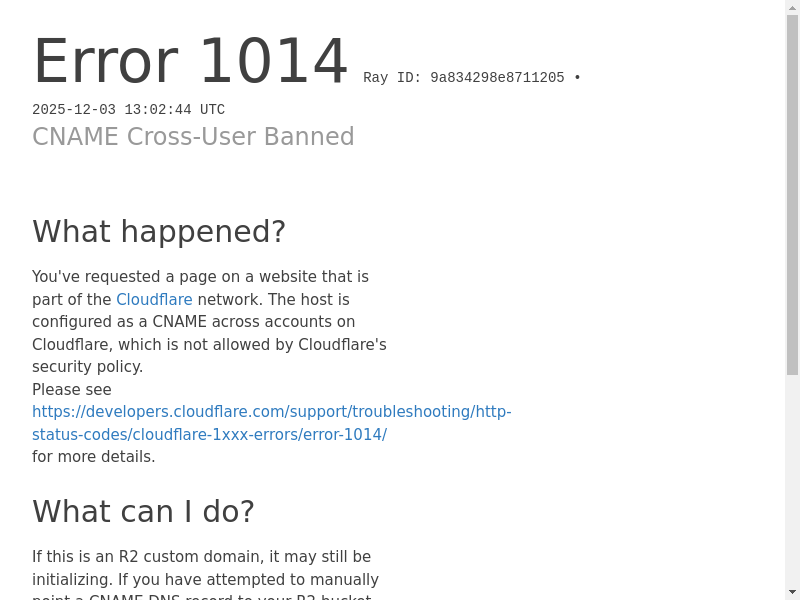Click the "for more details." text
The width and height of the screenshot is (800, 600).
coord(94,457)
